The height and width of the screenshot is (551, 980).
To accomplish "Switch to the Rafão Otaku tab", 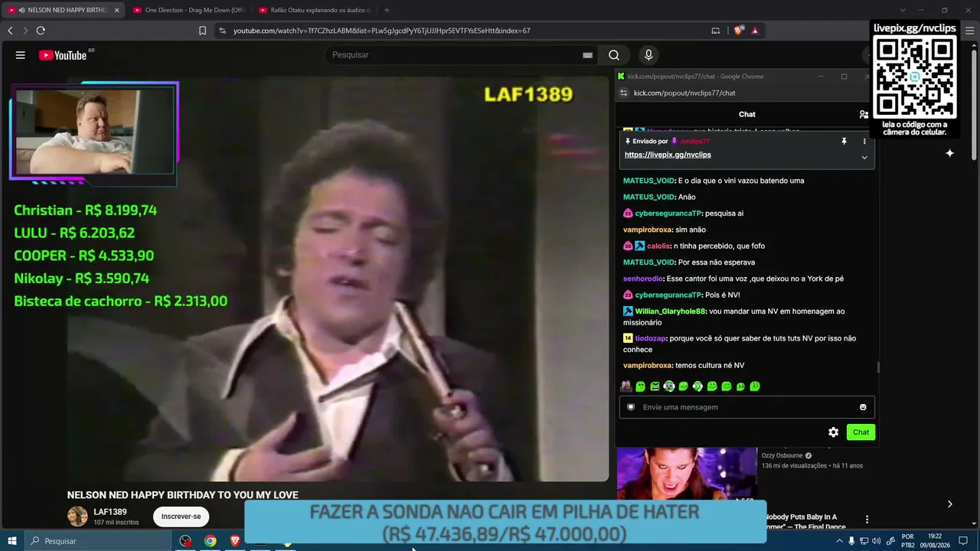I will pyautogui.click(x=315, y=10).
